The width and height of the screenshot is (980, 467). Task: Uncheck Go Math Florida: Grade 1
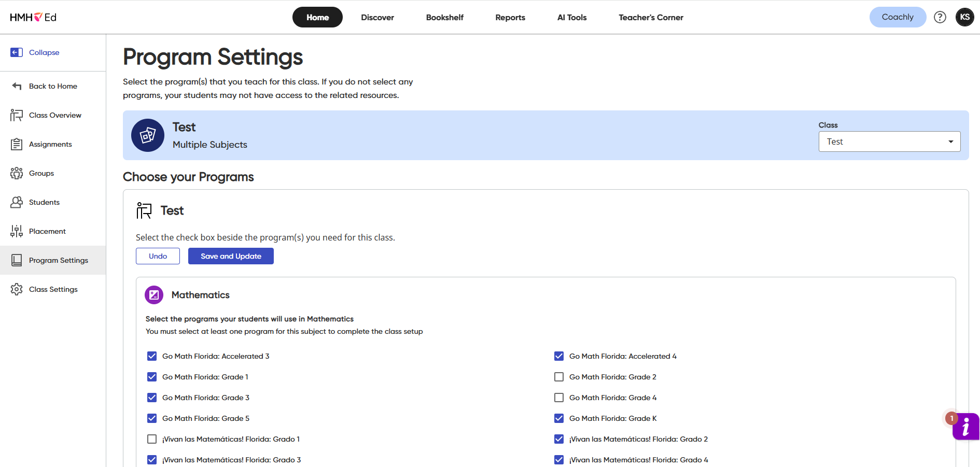pyautogui.click(x=152, y=377)
